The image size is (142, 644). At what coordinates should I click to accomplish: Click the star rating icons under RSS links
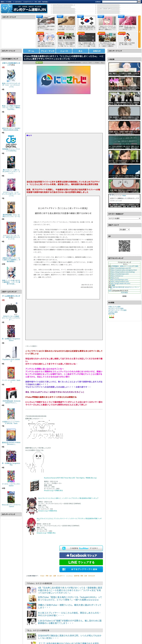coord(111,316)
